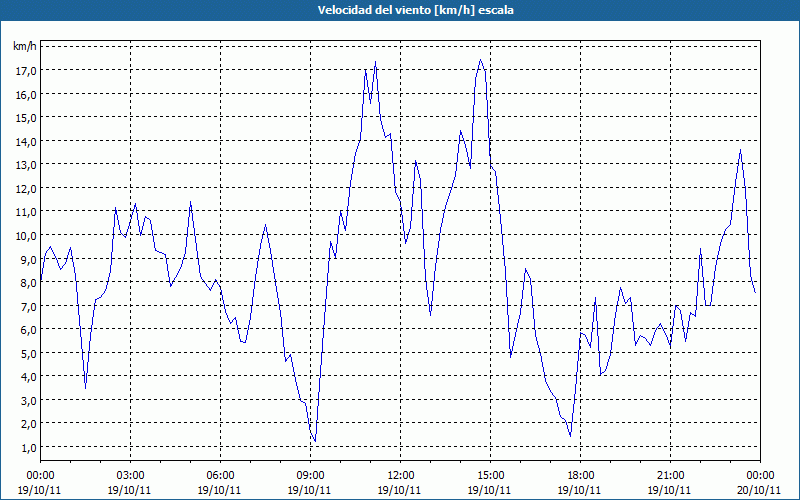
Task: Click the 18:00 time axis label
Action: point(580,476)
